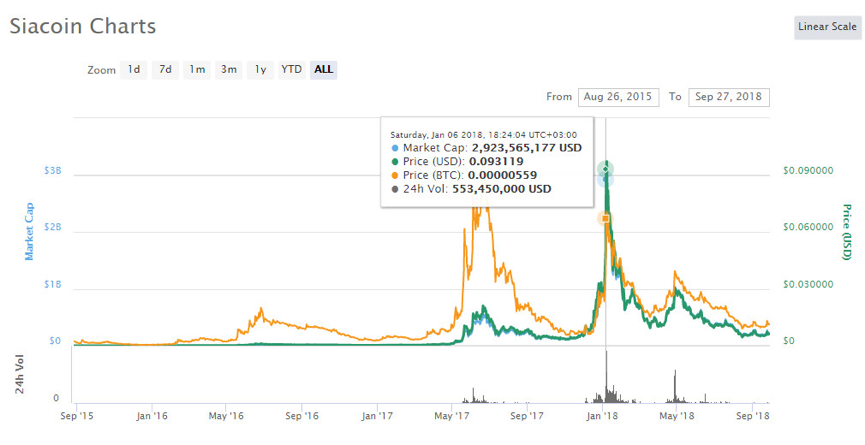Click the BTC price value 0.00000559
This screenshot has height=445, width=865.
pyautogui.click(x=502, y=176)
